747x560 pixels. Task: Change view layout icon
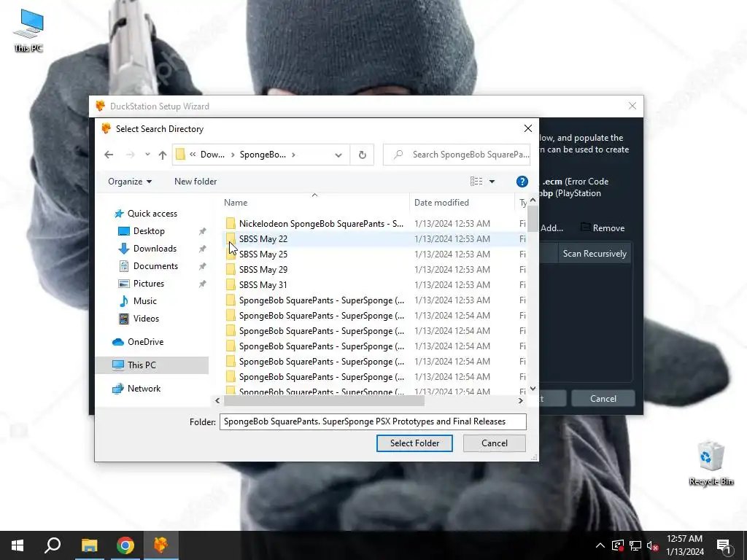point(476,182)
